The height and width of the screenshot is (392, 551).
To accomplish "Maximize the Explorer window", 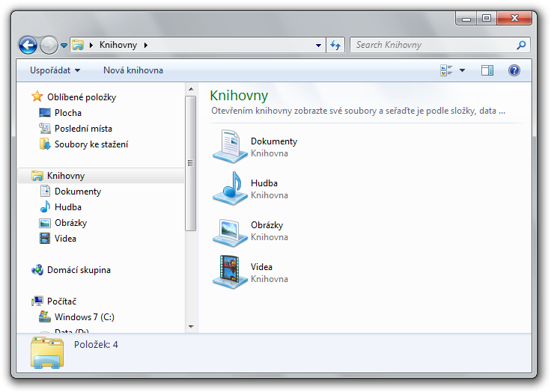I will 487,18.
